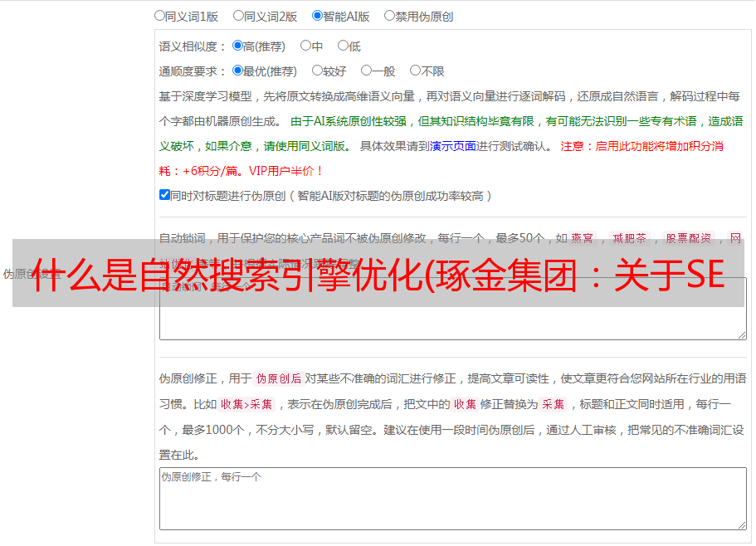Image resolution: width=756 pixels, height=546 pixels.
Task: Select the 智能AI版 mode
Action: (317, 15)
